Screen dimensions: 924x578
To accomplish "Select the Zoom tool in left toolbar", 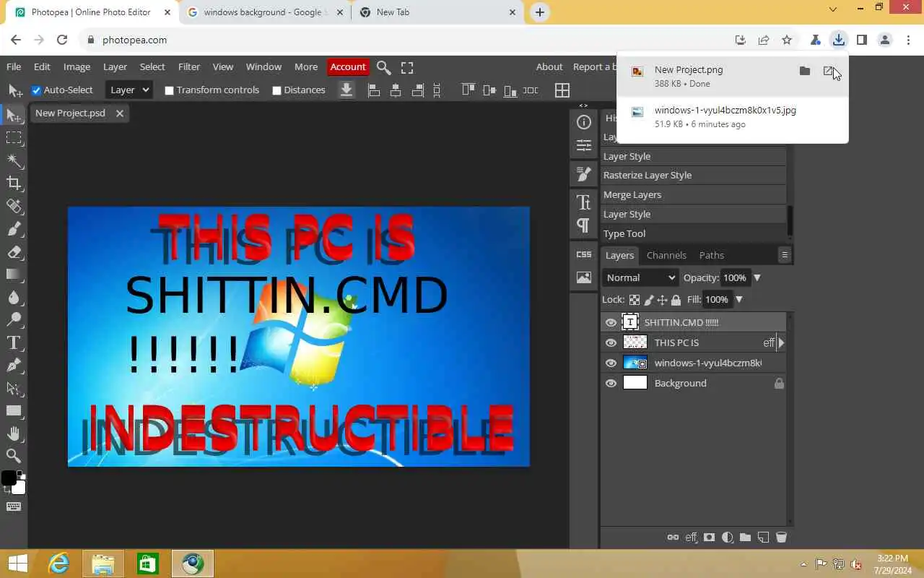I will tap(14, 456).
